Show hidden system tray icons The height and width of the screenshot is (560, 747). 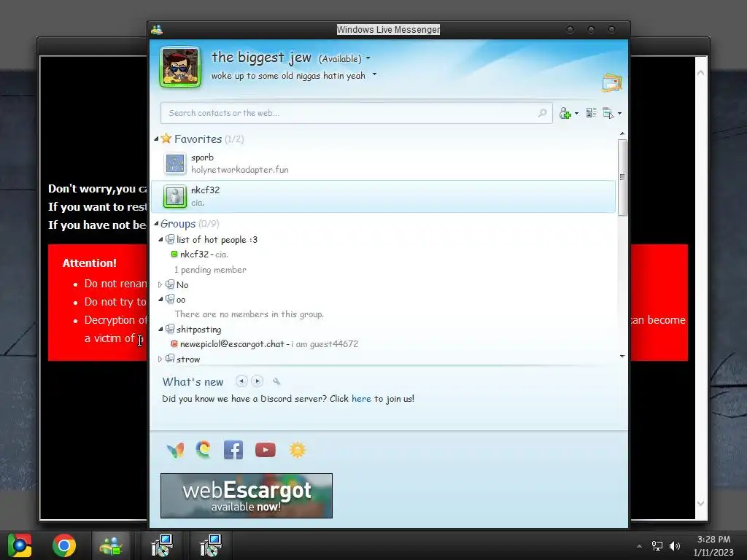(x=639, y=546)
